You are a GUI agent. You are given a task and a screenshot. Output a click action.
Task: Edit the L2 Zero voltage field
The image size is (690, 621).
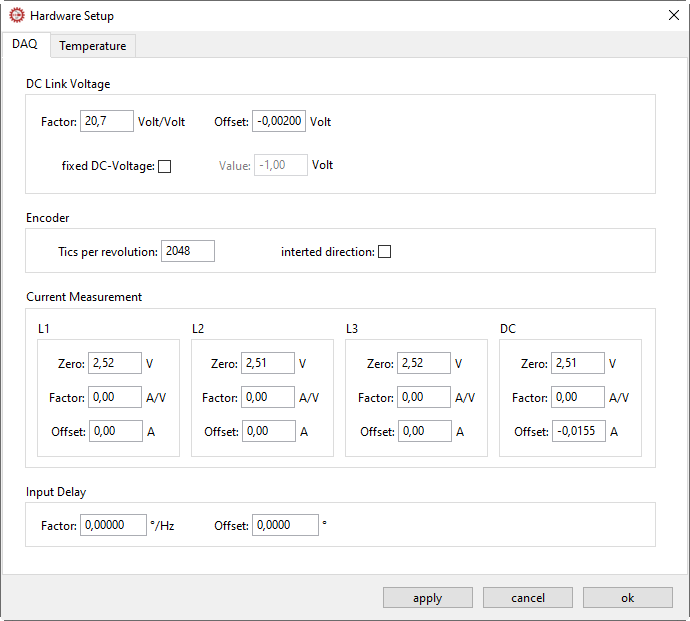tap(268, 363)
